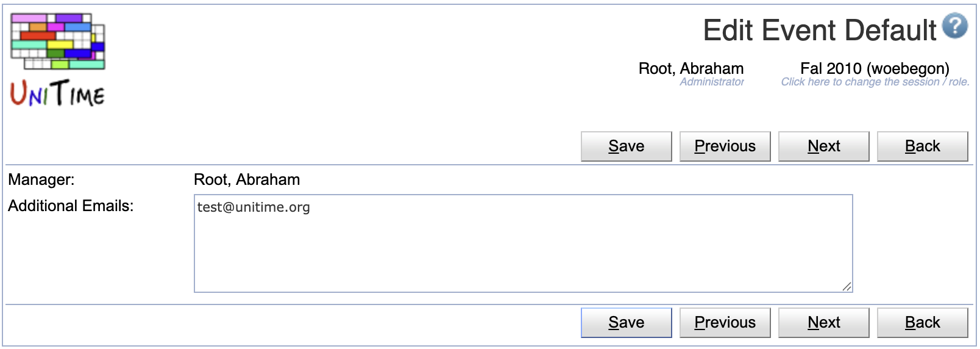Viewport: 980px width, 349px height.
Task: Save changes with the bottom Save button
Action: pyautogui.click(x=626, y=323)
